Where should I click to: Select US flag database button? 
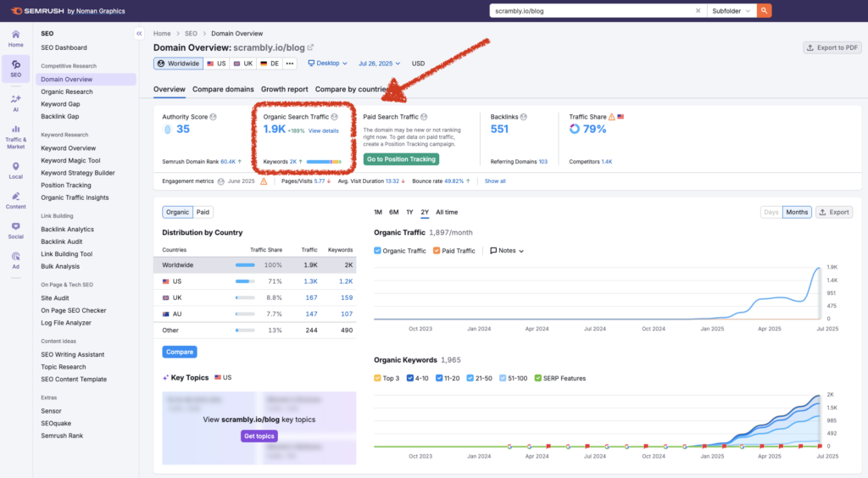click(216, 64)
